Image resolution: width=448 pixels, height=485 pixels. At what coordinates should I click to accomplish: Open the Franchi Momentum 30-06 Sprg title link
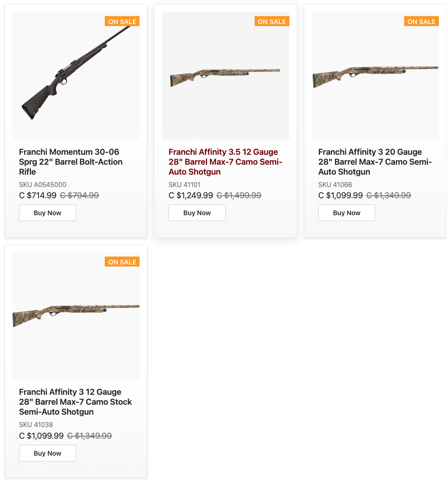click(x=70, y=162)
